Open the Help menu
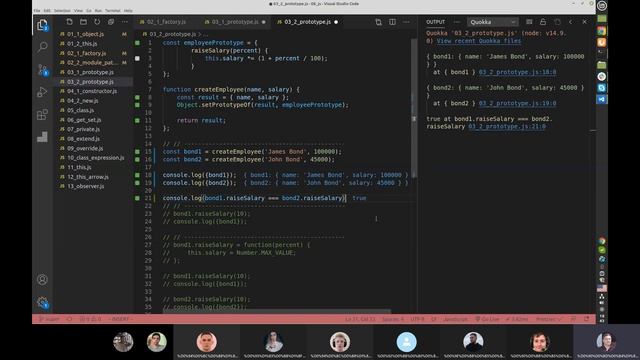 pos(128,11)
